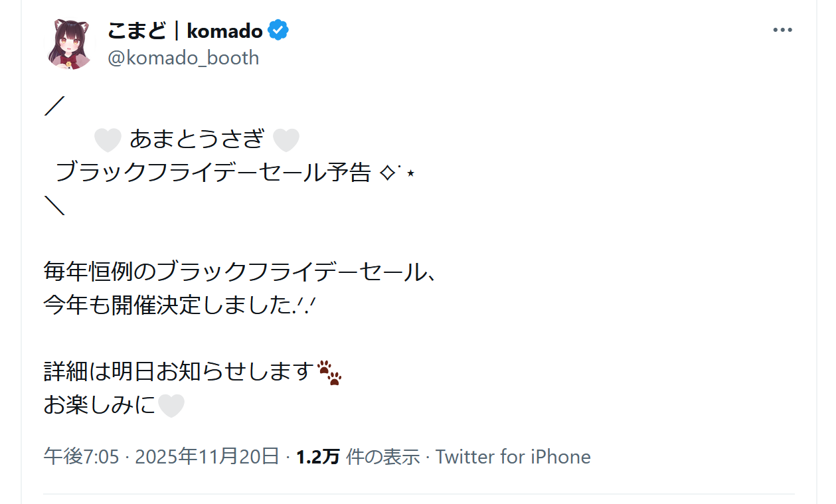The height and width of the screenshot is (504, 836).
Task: Click the 詳細は明日お知らせします text
Action: [x=178, y=372]
